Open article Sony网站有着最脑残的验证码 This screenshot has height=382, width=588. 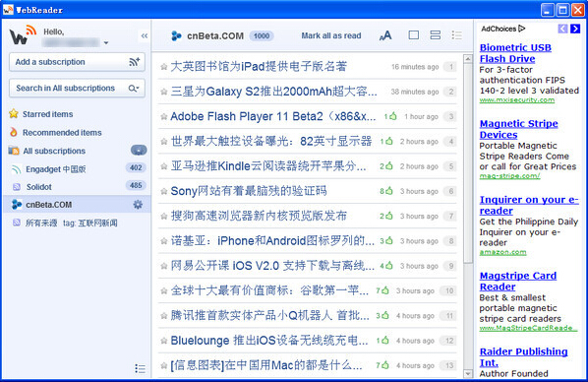click(249, 191)
